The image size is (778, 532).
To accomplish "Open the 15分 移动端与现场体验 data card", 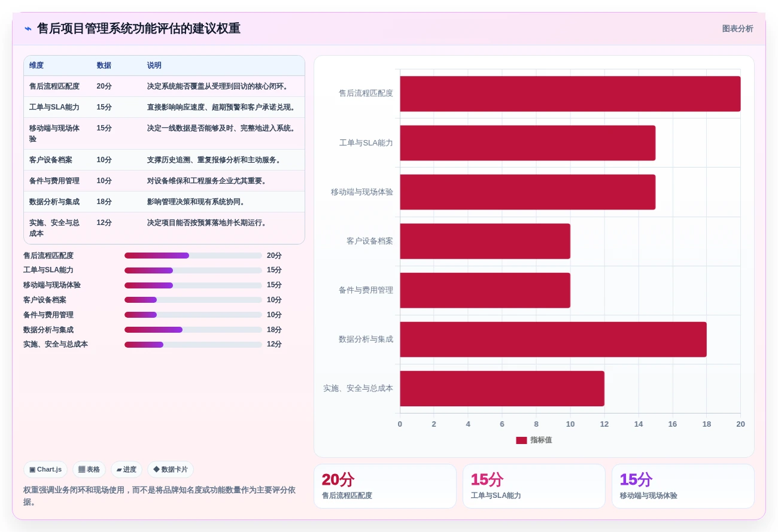I will pos(683,487).
